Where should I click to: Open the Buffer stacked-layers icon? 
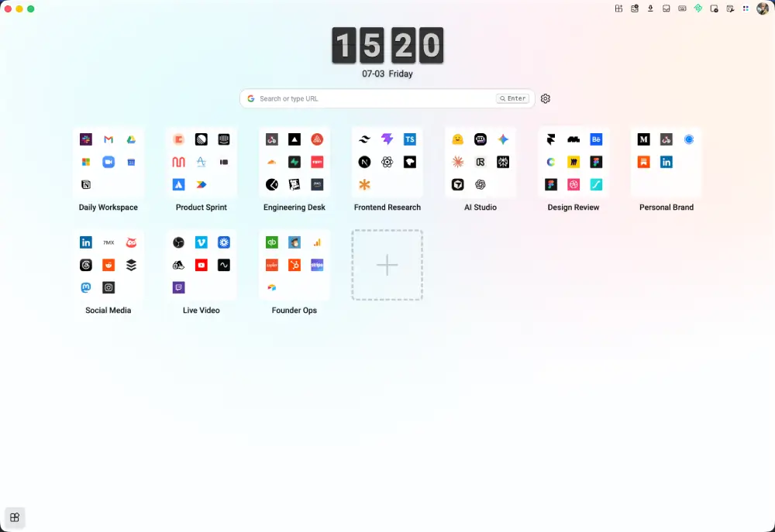(x=131, y=266)
